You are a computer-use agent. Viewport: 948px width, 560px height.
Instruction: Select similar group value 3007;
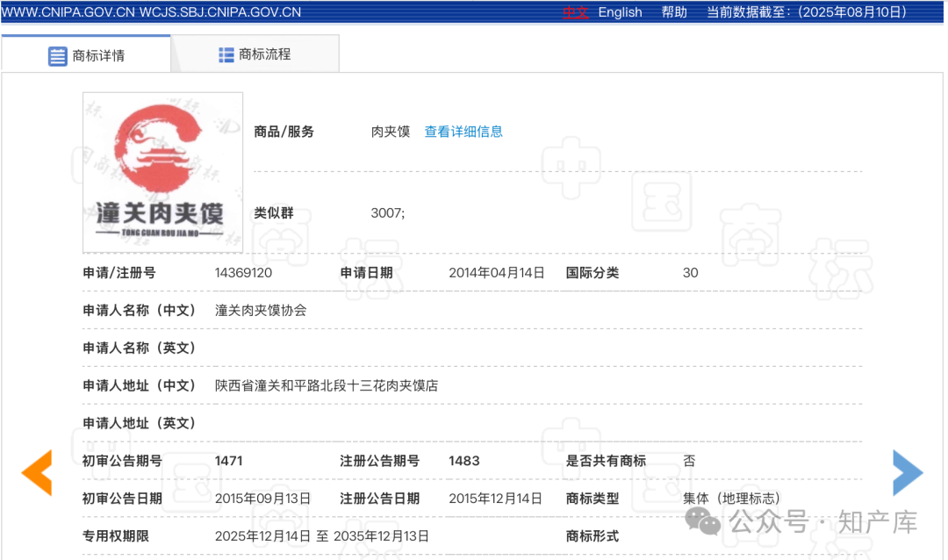[388, 213]
